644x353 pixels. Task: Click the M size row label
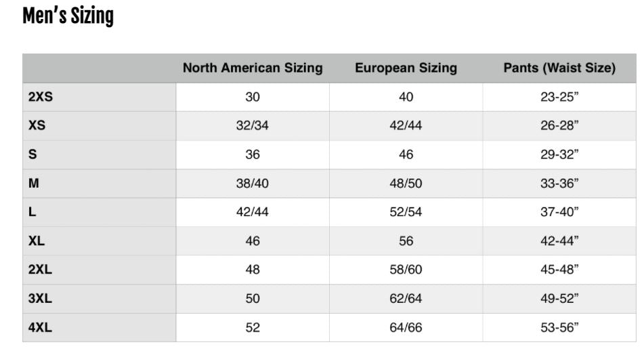coord(33,184)
